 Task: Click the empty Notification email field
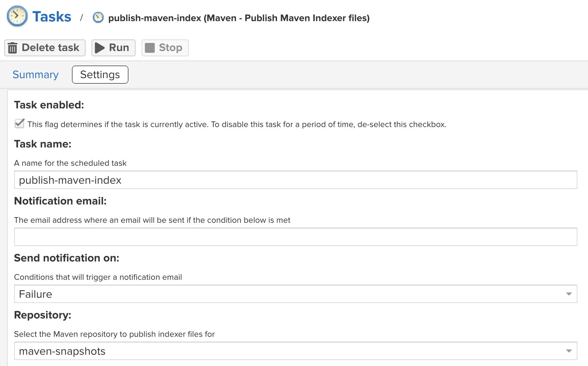(296, 237)
